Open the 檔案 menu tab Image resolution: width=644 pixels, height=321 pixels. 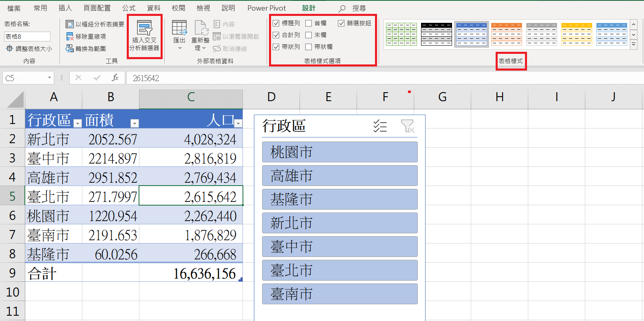click(x=14, y=8)
